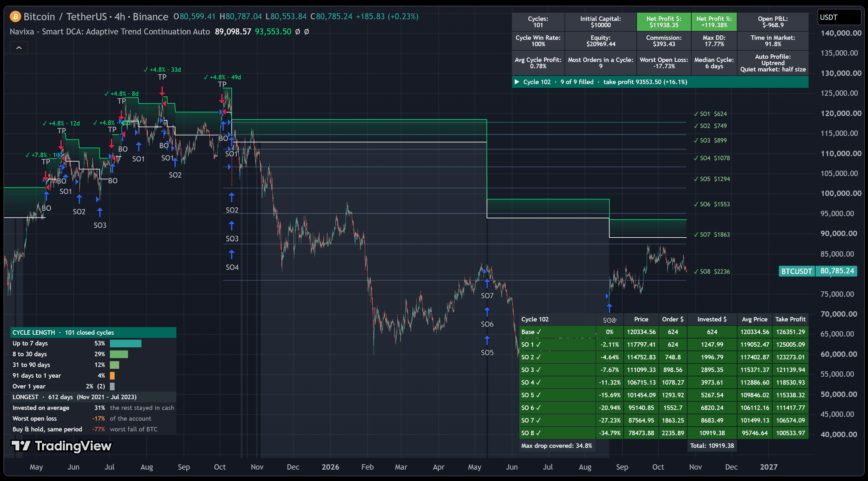Click the 'Auto Profile: Uptrend' cell
Screen dimensions: 868x481
(773, 63)
